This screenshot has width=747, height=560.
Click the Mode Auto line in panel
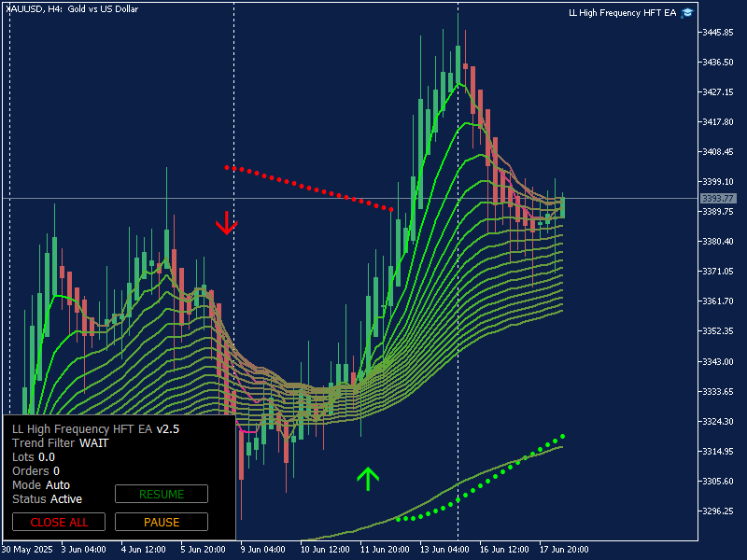[41, 484]
